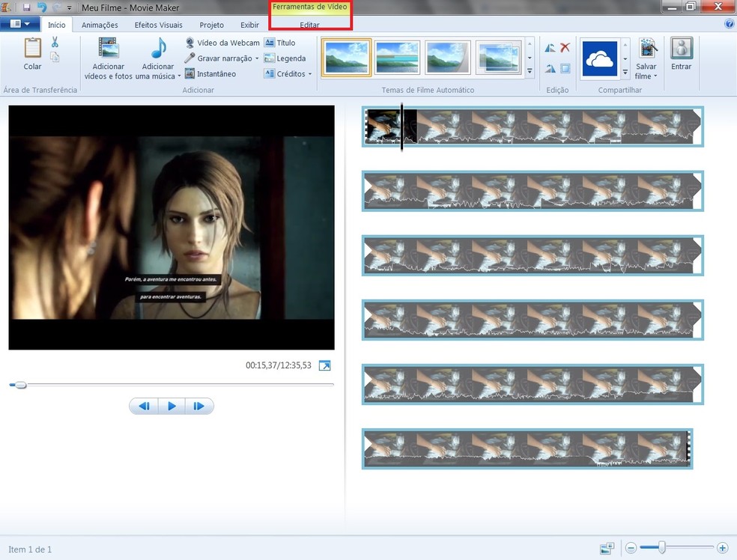The image size is (737, 560).
Task: Play the video preview
Action: click(172, 406)
